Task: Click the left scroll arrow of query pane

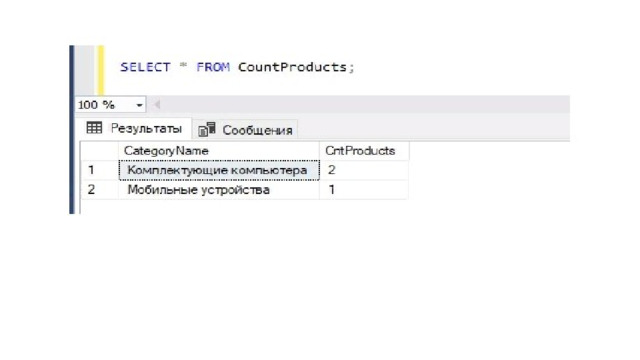Action: click(156, 105)
